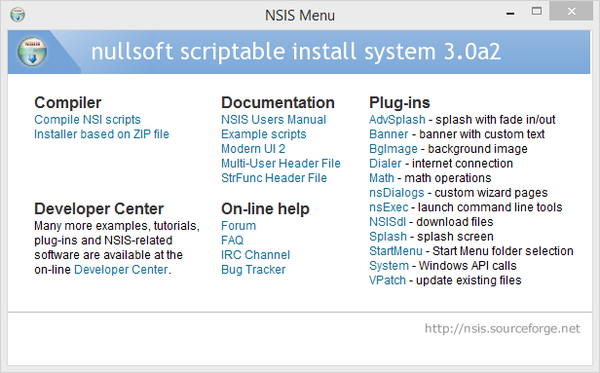Viewport: 600px width, 373px height.
Task: Click the Compiler heading
Action: click(x=68, y=103)
